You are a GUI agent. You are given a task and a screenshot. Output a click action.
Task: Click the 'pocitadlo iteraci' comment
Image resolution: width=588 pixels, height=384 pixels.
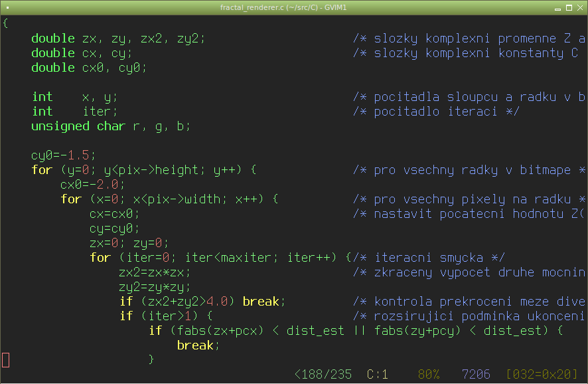(435, 112)
